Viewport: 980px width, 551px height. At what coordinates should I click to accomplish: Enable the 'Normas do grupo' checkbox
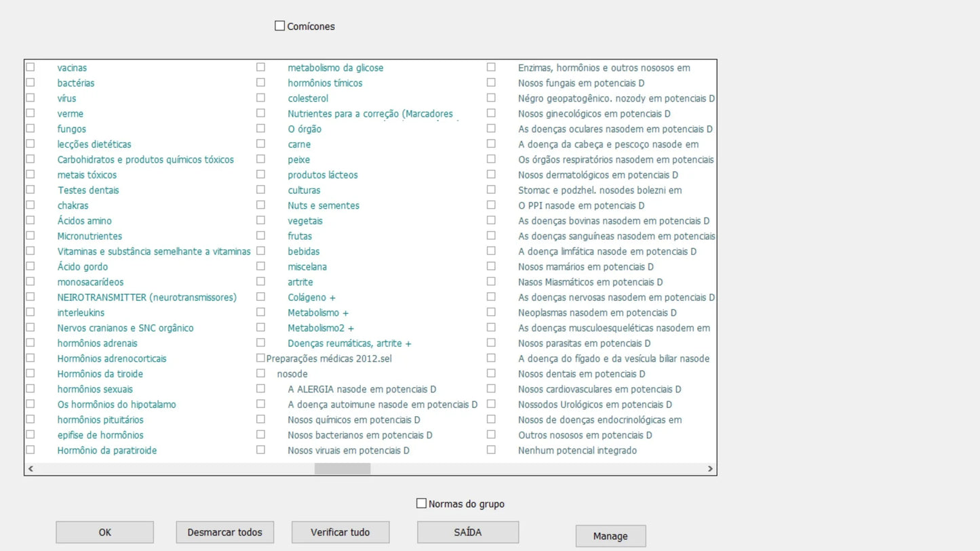coord(421,504)
